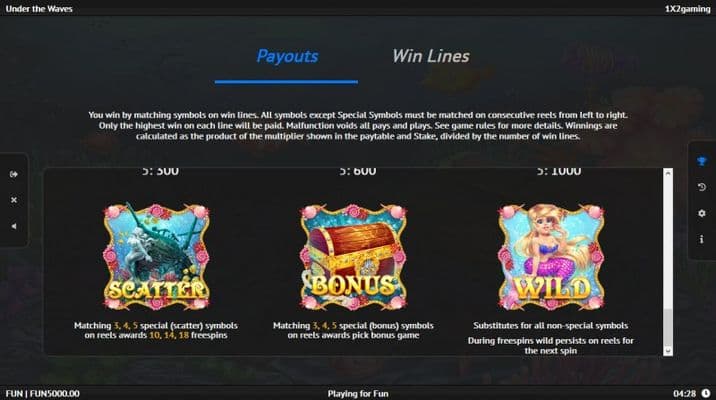Viewport: 716px width, 400px height.
Task: Open game history icon
Action: coord(702,187)
